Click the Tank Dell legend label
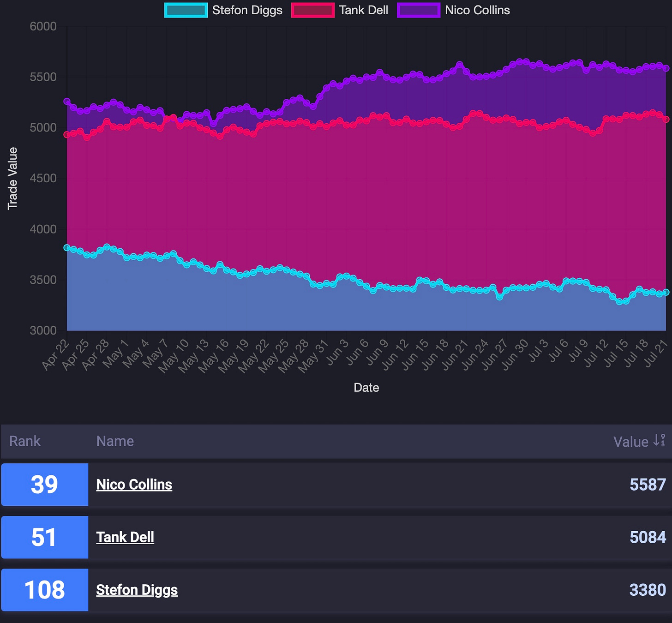This screenshot has height=623, width=672. [364, 10]
